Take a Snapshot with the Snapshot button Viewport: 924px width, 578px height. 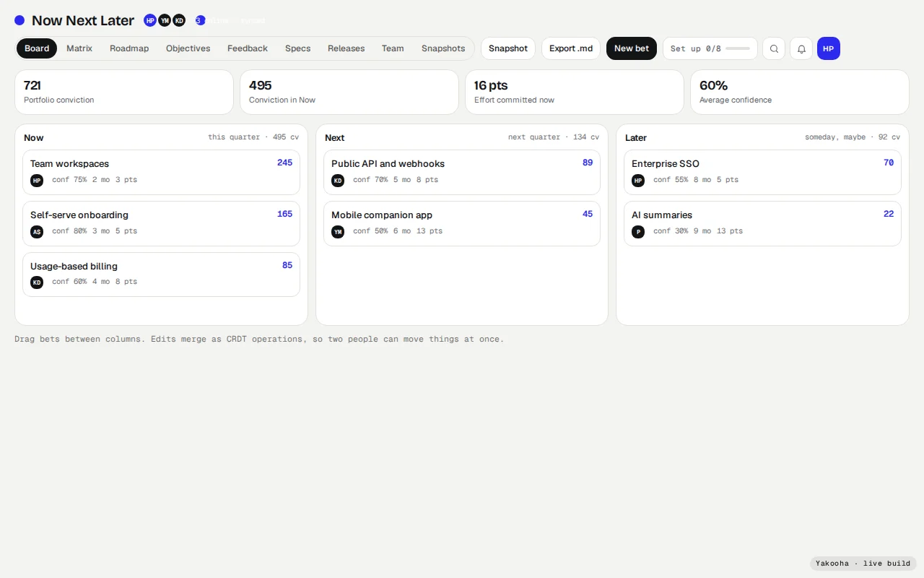click(x=508, y=48)
